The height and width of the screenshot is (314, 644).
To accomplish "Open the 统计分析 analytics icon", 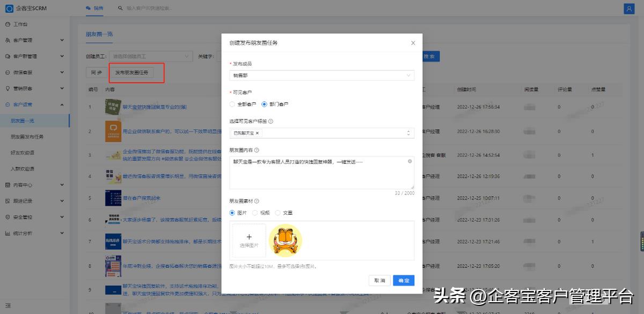I will (9, 233).
